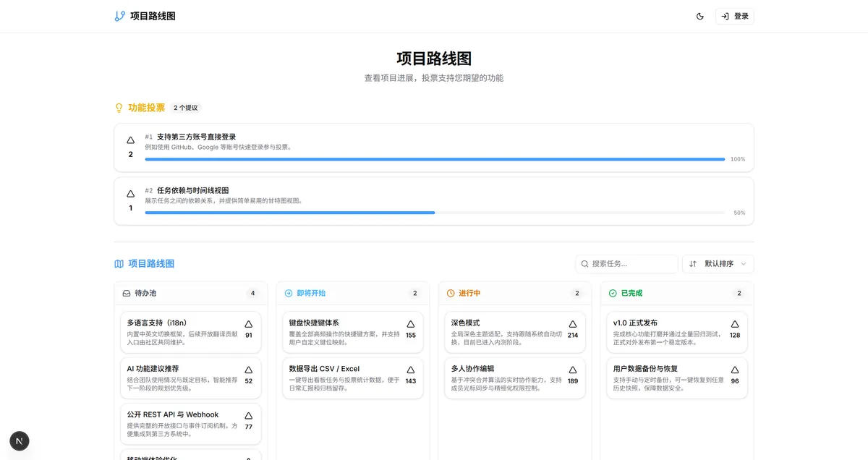Viewport: 868px width, 460px height.
Task: Open the 公开 REST API 与 Webhook card title
Action: (172, 414)
